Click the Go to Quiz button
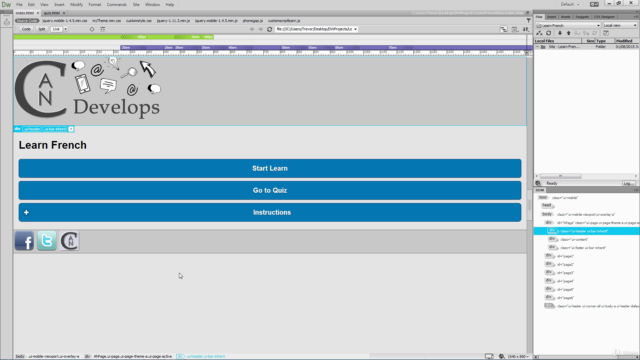The image size is (640, 360). point(270,191)
